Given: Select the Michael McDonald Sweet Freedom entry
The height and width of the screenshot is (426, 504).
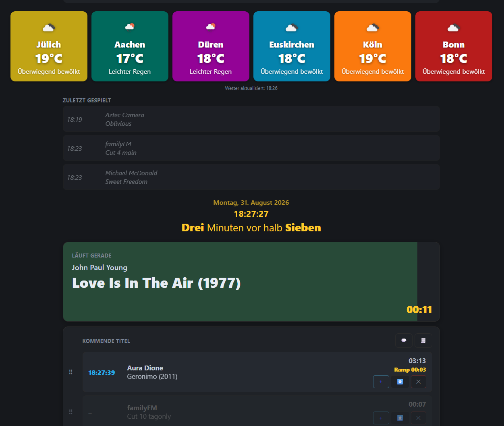Looking at the screenshot, I should coord(251,177).
